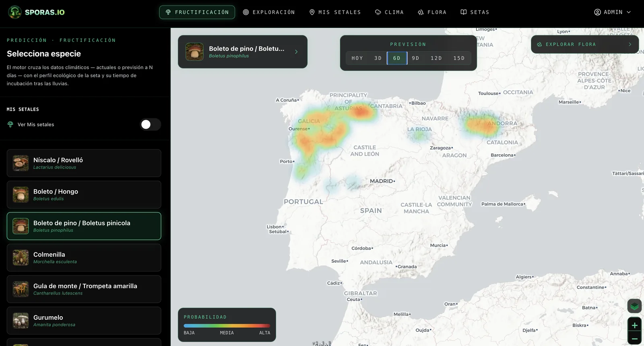The image size is (644, 346).
Task: Click the Clima cloud icon
Action: click(x=378, y=12)
